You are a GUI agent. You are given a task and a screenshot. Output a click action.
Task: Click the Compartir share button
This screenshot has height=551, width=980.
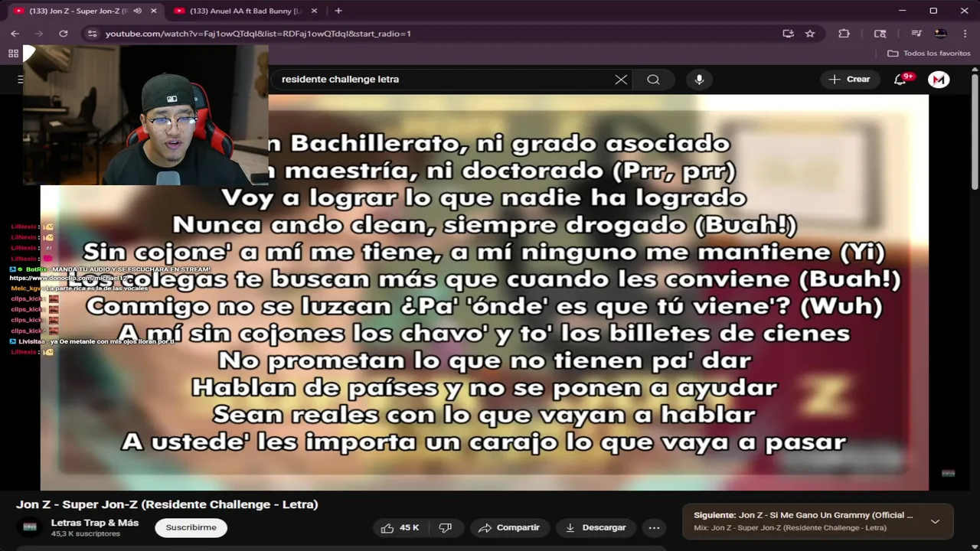pos(509,528)
